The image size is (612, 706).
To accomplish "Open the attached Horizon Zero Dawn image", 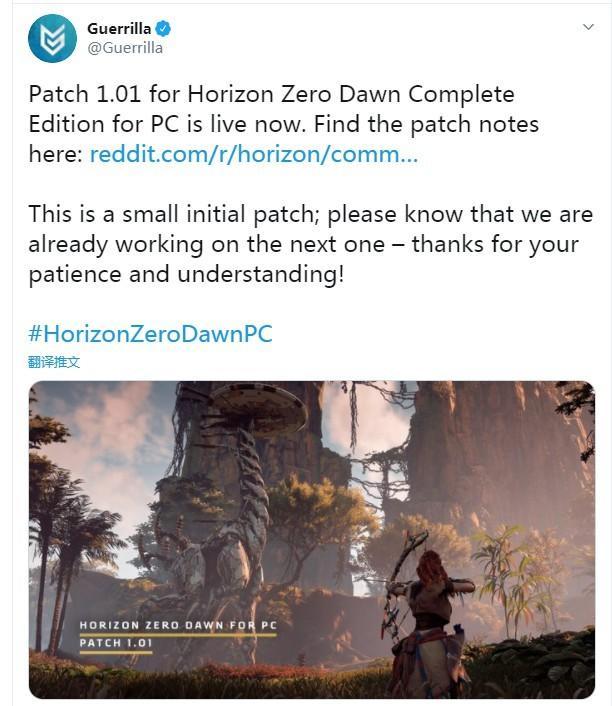I will [x=312, y=539].
